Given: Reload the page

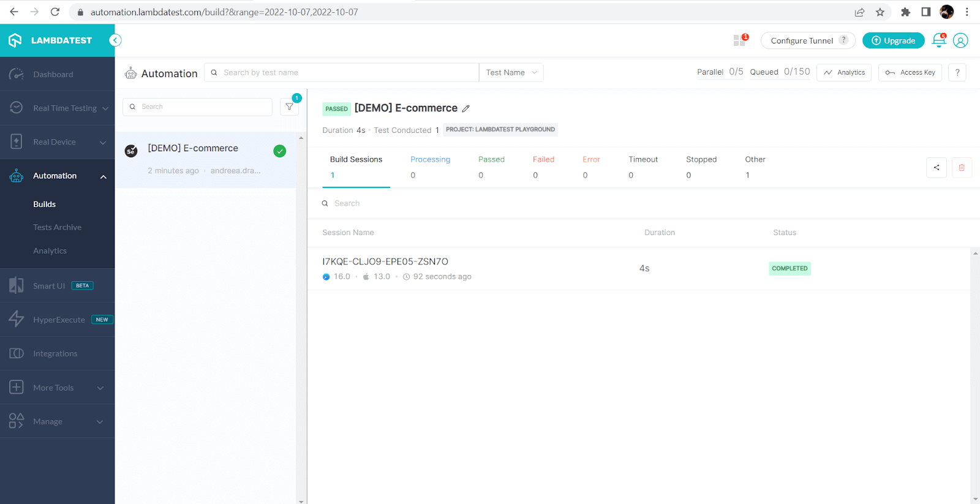Looking at the screenshot, I should (55, 12).
